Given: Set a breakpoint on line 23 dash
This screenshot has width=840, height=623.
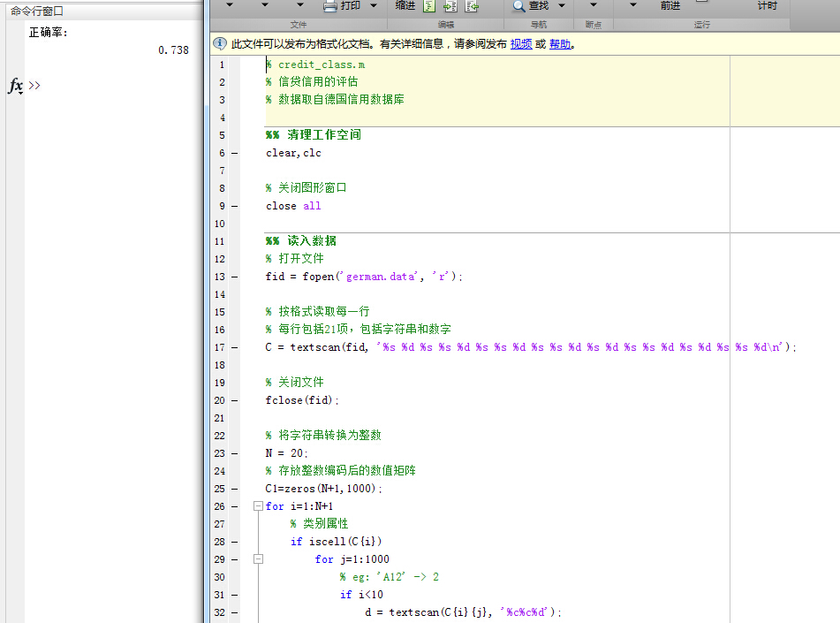Looking at the screenshot, I should tap(235, 454).
